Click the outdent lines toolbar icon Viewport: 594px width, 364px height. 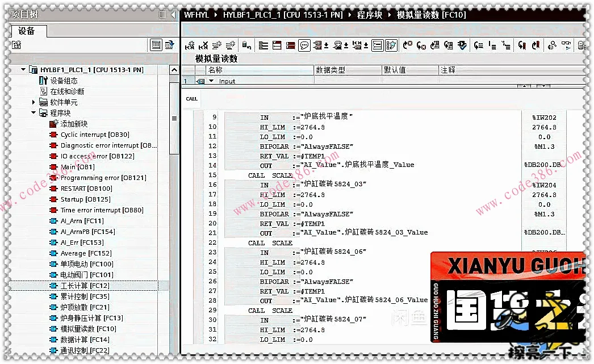coord(492,45)
